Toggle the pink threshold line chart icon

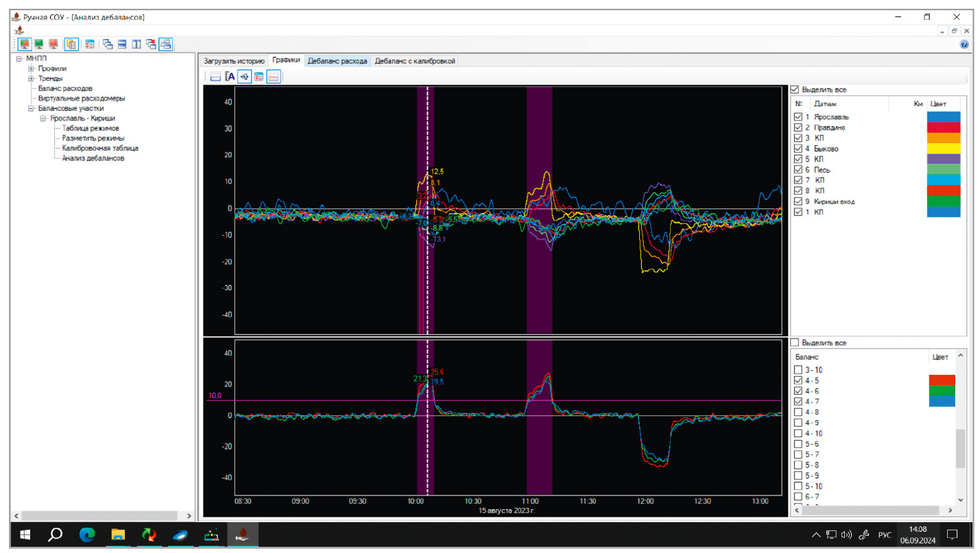point(273,77)
